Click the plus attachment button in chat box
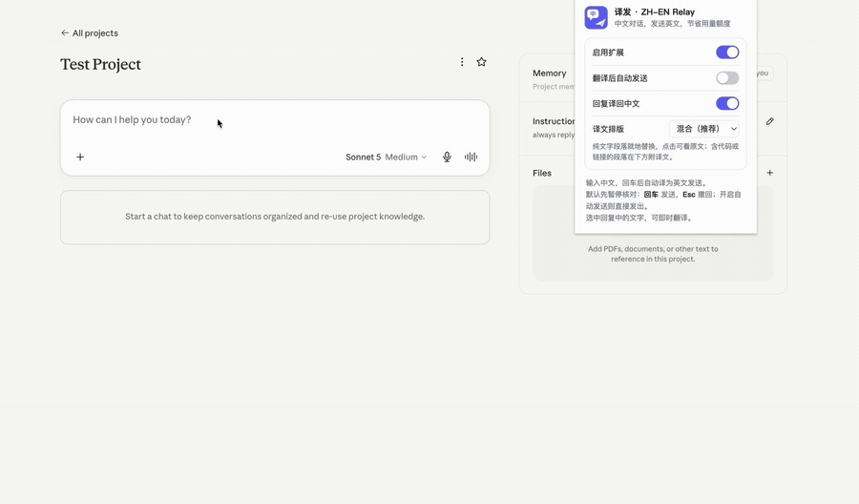The height and width of the screenshot is (504, 859). (x=80, y=157)
